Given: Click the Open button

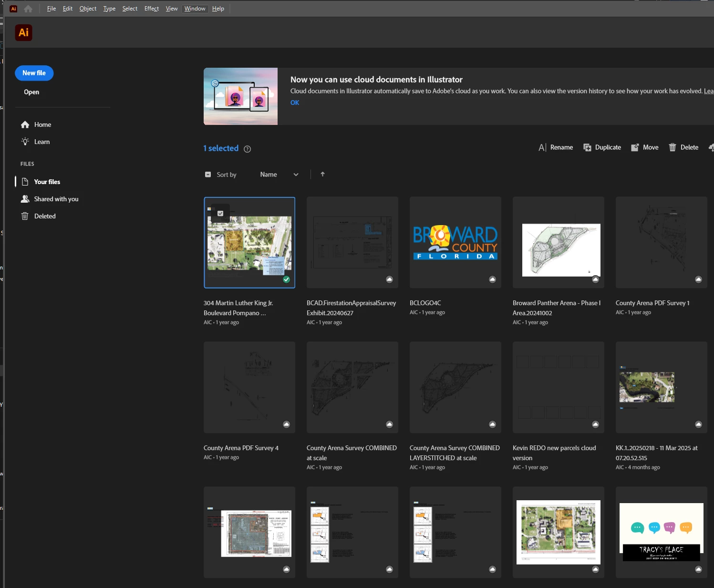Looking at the screenshot, I should [x=31, y=92].
